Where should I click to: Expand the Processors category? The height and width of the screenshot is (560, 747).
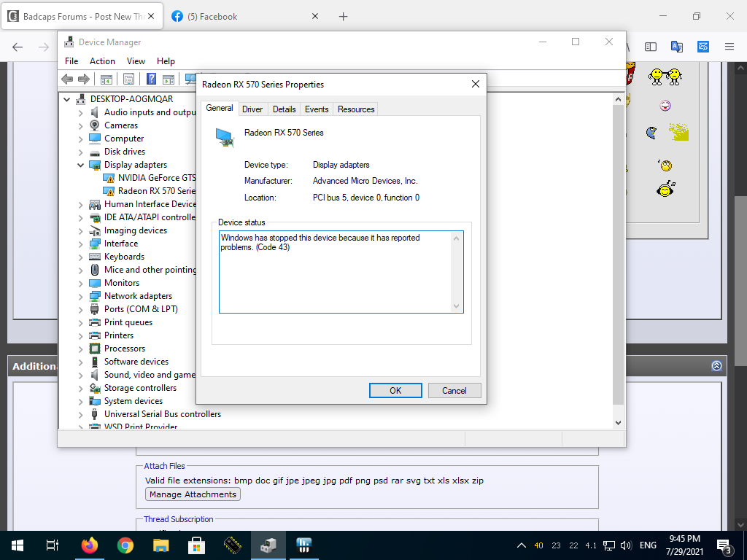point(81,349)
